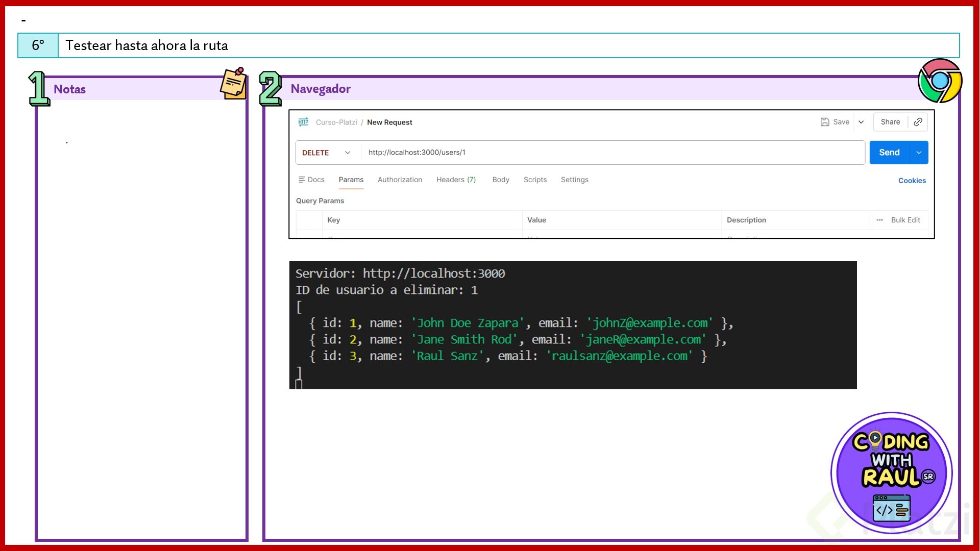Open the Headers (7) tab
The width and height of the screenshot is (980, 551).
[456, 180]
